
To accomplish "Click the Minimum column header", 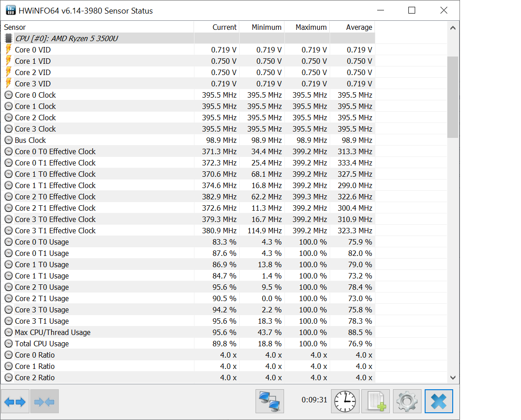I will [262, 27].
